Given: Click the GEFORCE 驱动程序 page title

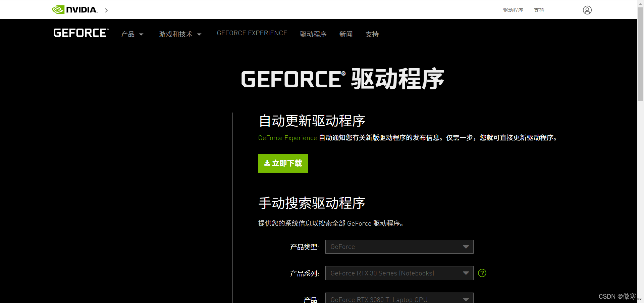Looking at the screenshot, I should pos(342,79).
